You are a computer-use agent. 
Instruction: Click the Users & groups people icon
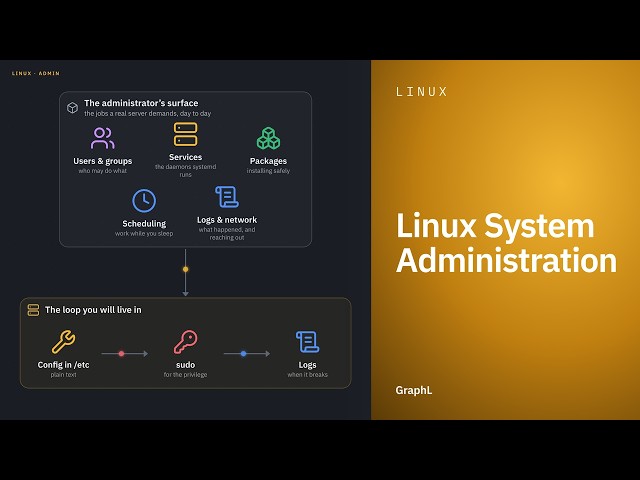coord(102,138)
